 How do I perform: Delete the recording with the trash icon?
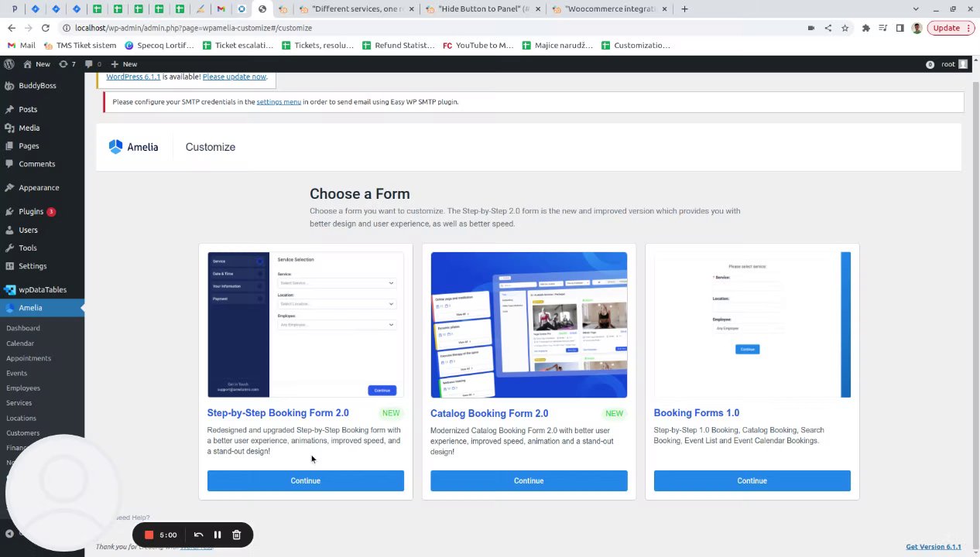click(x=237, y=535)
